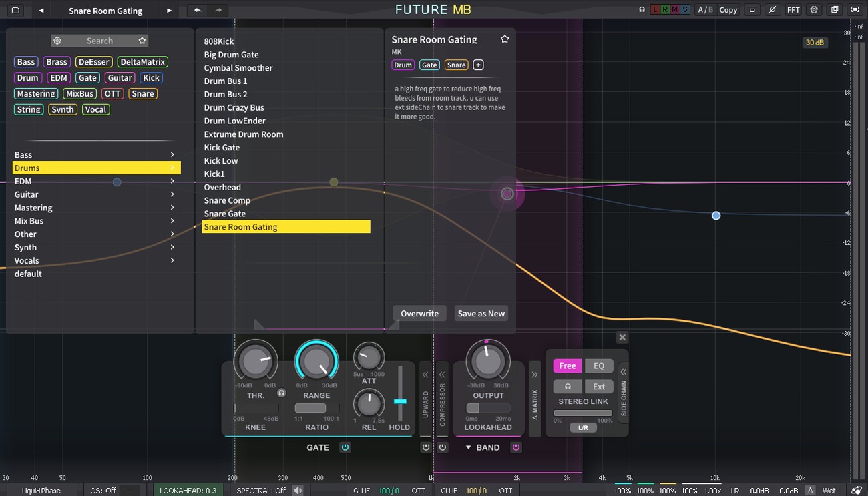Expand the Drums preset category

tap(173, 168)
